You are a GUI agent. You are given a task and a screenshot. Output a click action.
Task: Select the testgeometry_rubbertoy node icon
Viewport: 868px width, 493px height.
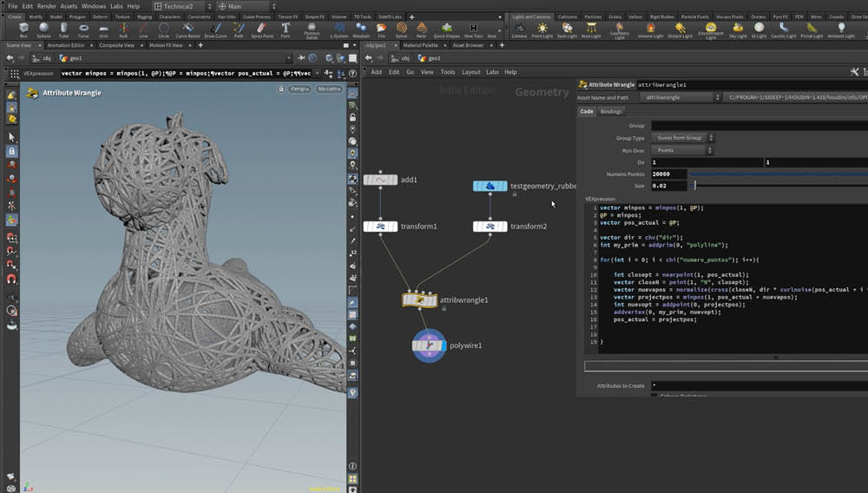coord(490,186)
